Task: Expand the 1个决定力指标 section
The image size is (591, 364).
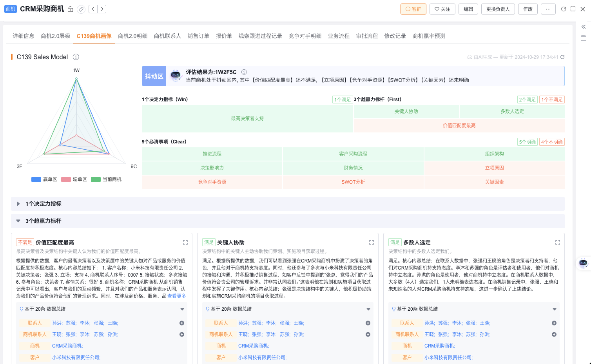Action: point(18,204)
